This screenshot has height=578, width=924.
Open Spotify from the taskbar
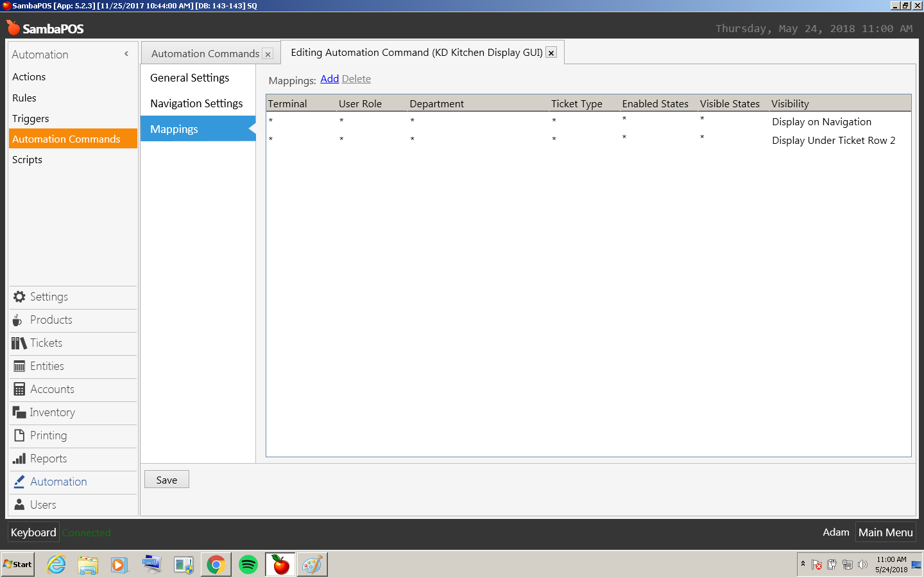coord(248,565)
